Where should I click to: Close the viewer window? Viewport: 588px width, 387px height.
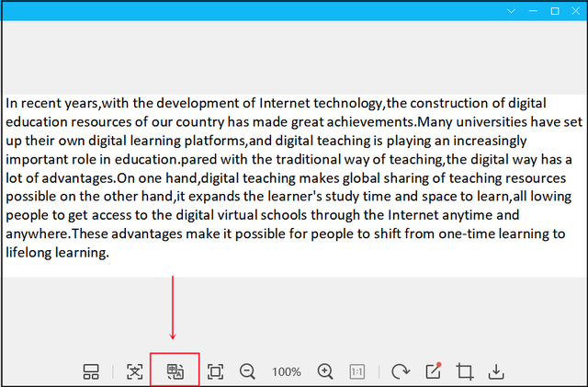click(x=576, y=11)
